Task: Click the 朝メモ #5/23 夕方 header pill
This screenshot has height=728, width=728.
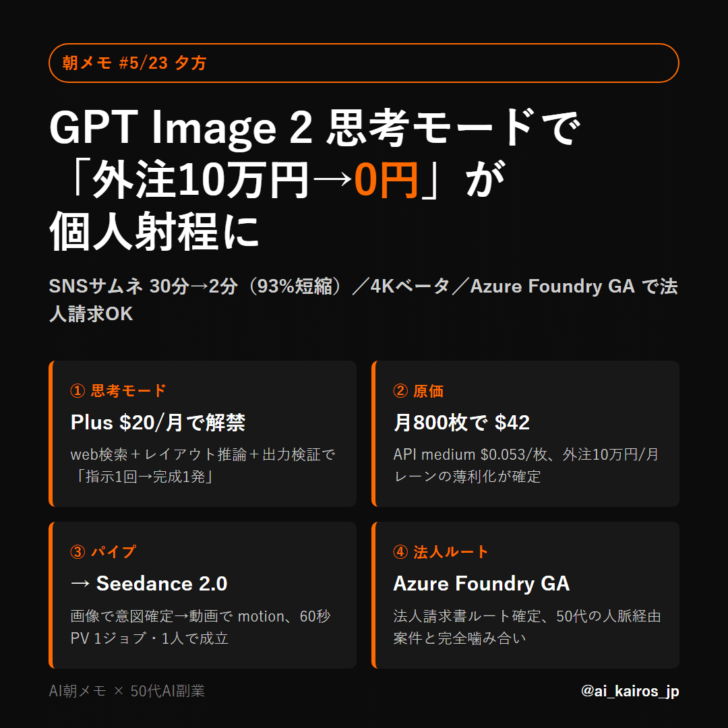Action: point(363,63)
